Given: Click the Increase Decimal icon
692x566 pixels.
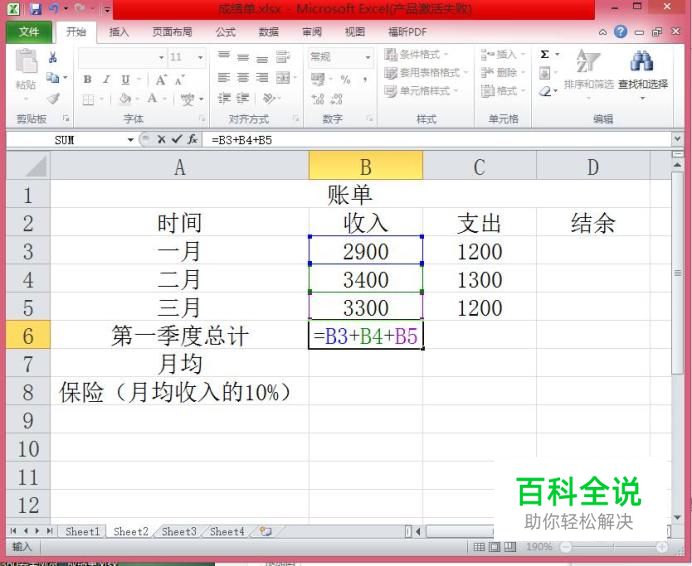Looking at the screenshot, I should coord(318,99).
